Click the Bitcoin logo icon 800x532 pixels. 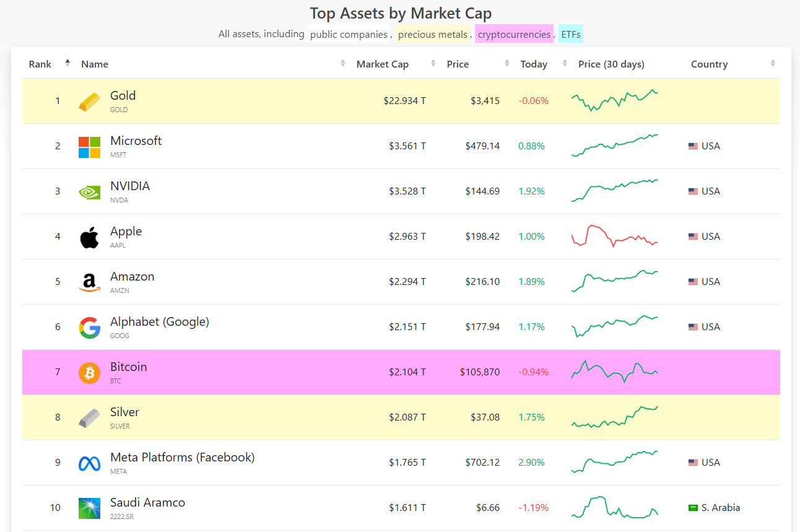pos(89,373)
